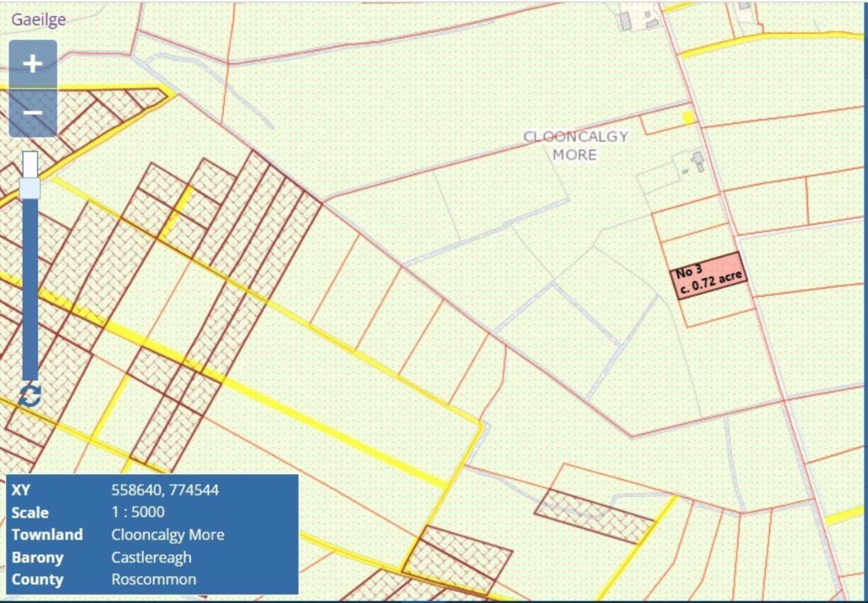The height and width of the screenshot is (603, 868).
Task: Click the zoom out minus button
Action: (33, 112)
